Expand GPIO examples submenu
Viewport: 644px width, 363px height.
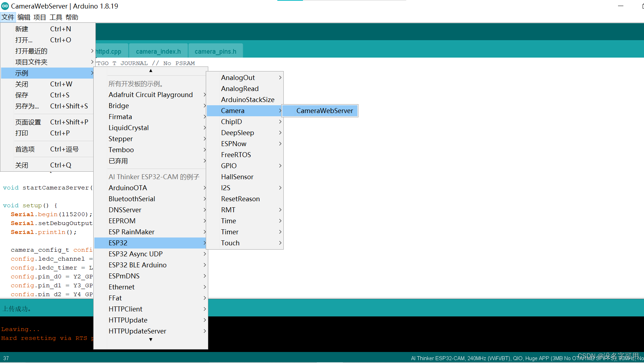click(x=245, y=166)
